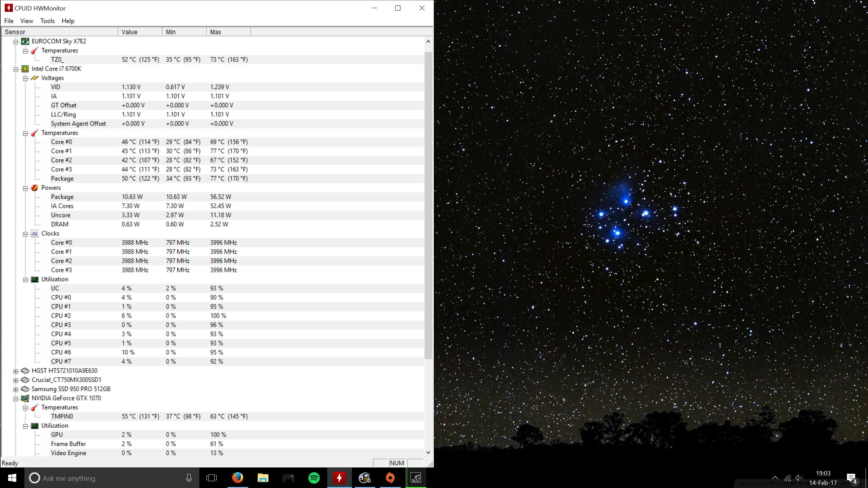Viewport: 868px width, 488px height.
Task: Open the Tools menu
Action: click(x=47, y=21)
